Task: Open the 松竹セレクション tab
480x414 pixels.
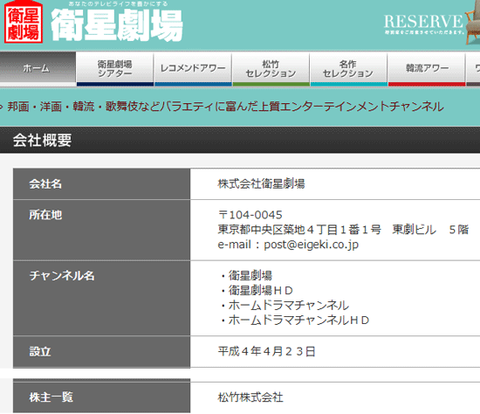Action: 271,69
